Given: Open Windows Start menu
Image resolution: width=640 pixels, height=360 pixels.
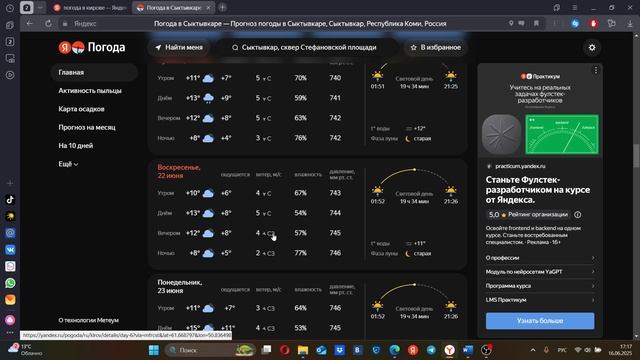Looking at the screenshot, I should 154,350.
